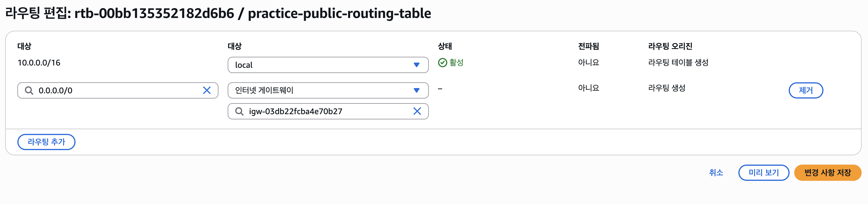
Task: Click the 전파됨 column header
Action: pyautogui.click(x=588, y=46)
